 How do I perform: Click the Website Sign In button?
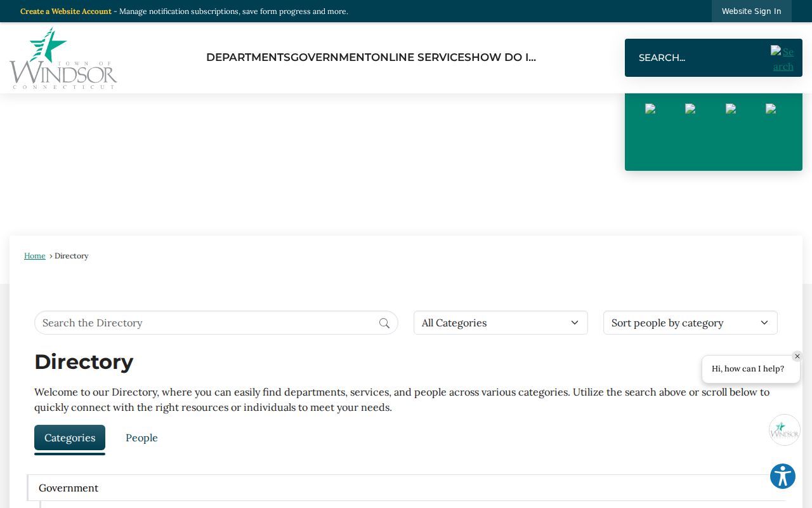752,11
